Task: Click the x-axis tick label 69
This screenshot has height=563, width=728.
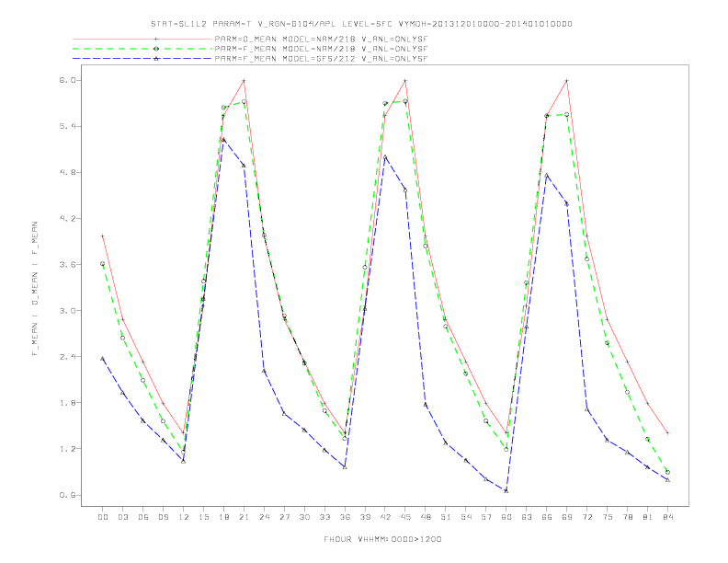Action: 567,517
